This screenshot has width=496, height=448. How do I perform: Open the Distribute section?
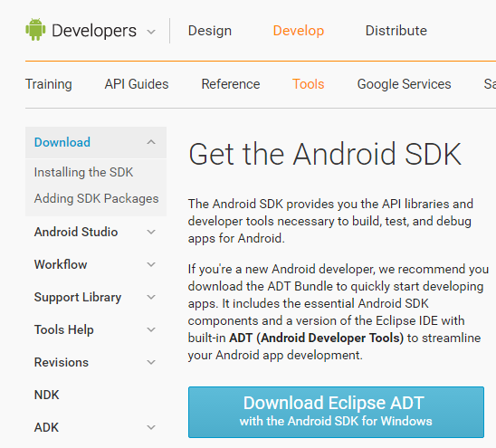coord(396,31)
